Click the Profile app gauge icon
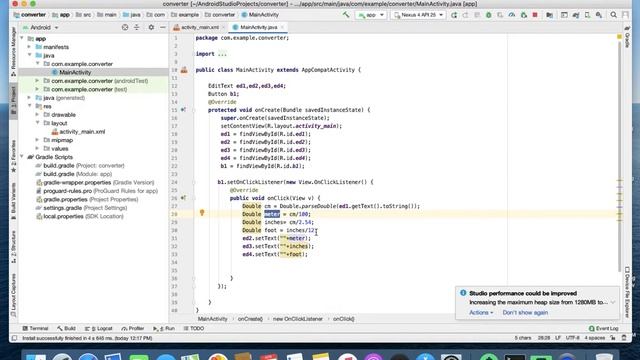Viewport: 640px width, 360px height. pyautogui.click(x=511, y=15)
